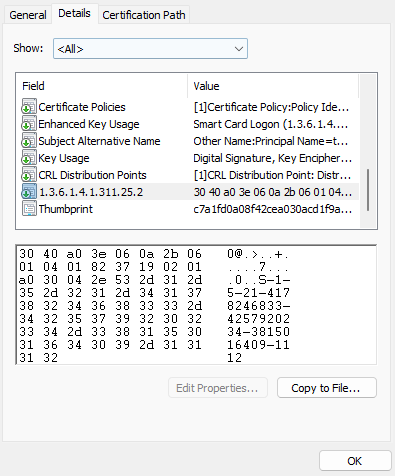The width and height of the screenshot is (395, 476).
Task: Click the field list vertical scrollbar thumb
Action: pos(368,190)
